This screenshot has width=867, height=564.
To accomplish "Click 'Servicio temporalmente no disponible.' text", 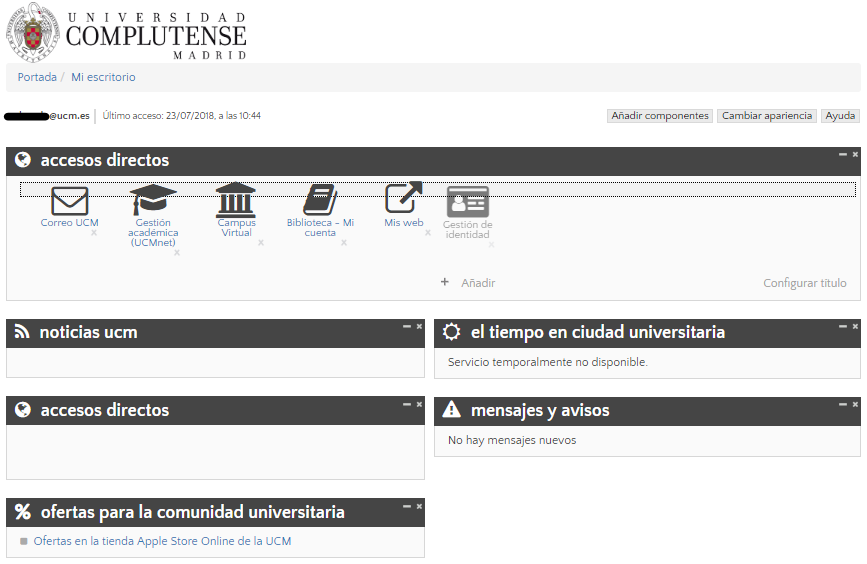I will [x=547, y=362].
